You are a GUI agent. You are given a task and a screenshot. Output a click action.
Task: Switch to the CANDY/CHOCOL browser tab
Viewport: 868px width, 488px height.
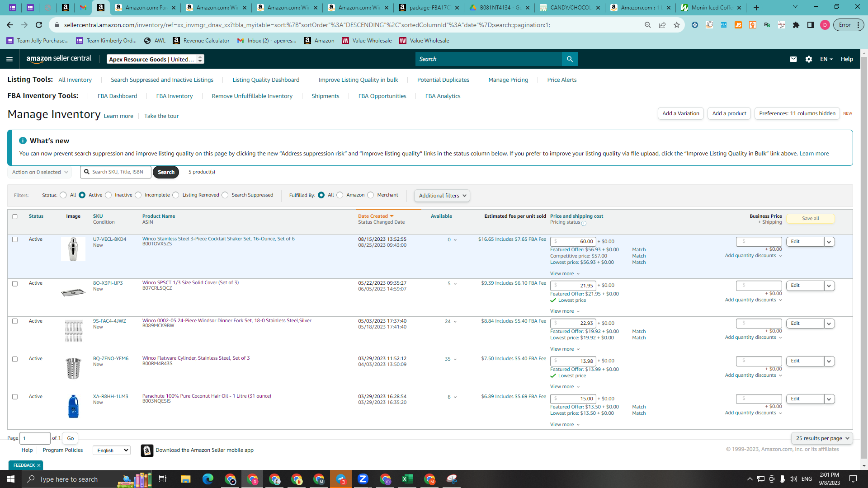(x=571, y=8)
